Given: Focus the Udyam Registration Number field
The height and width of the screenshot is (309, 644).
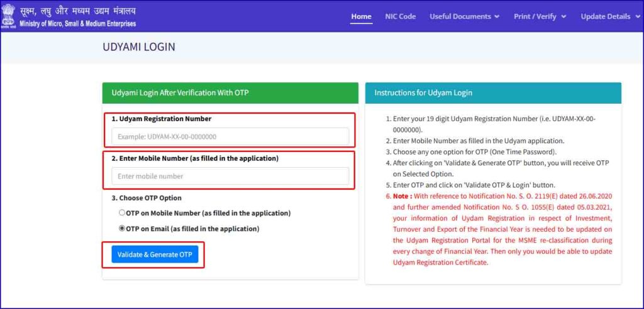Looking at the screenshot, I should coord(230,137).
